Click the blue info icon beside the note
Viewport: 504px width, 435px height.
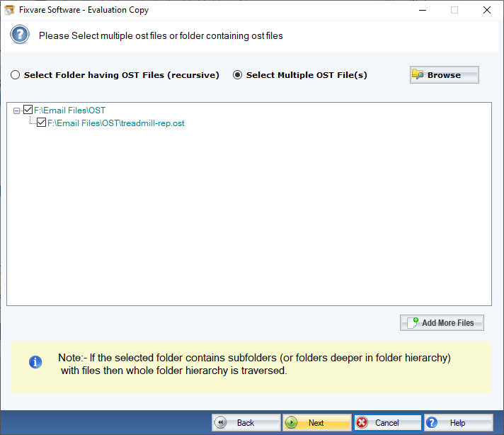pos(35,363)
